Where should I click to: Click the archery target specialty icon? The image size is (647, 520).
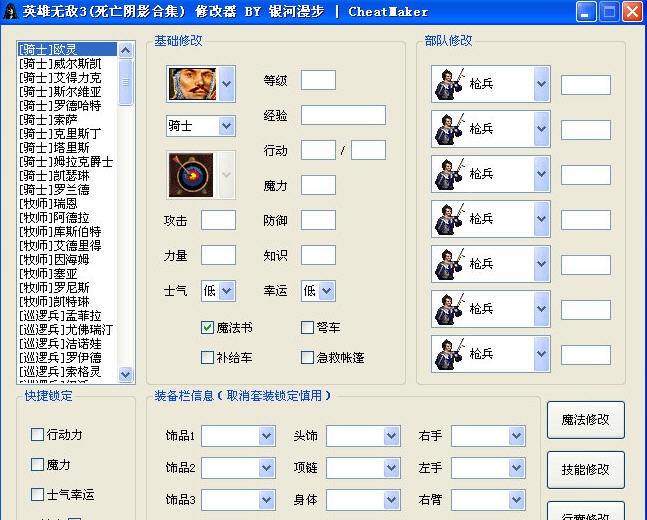[191, 175]
